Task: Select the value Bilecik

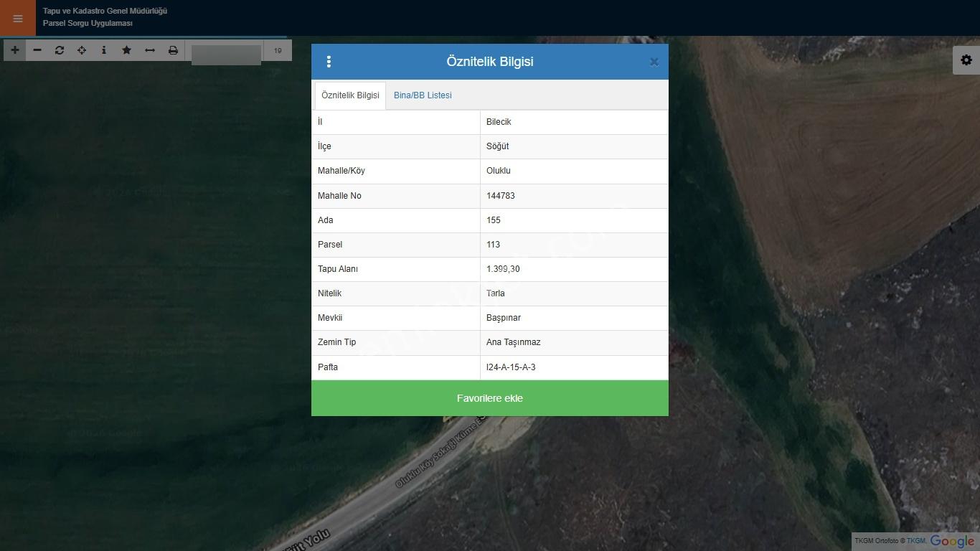Action: click(x=499, y=122)
